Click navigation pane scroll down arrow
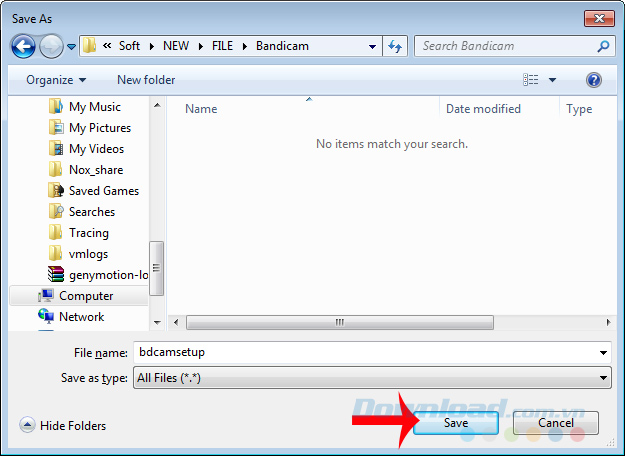625x456 pixels. point(157,322)
